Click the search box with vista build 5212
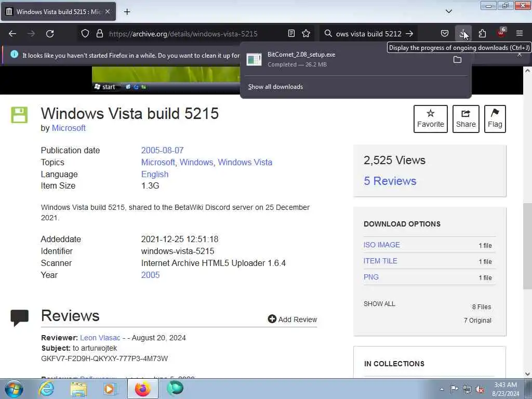The image size is (532, 399). pyautogui.click(x=368, y=34)
